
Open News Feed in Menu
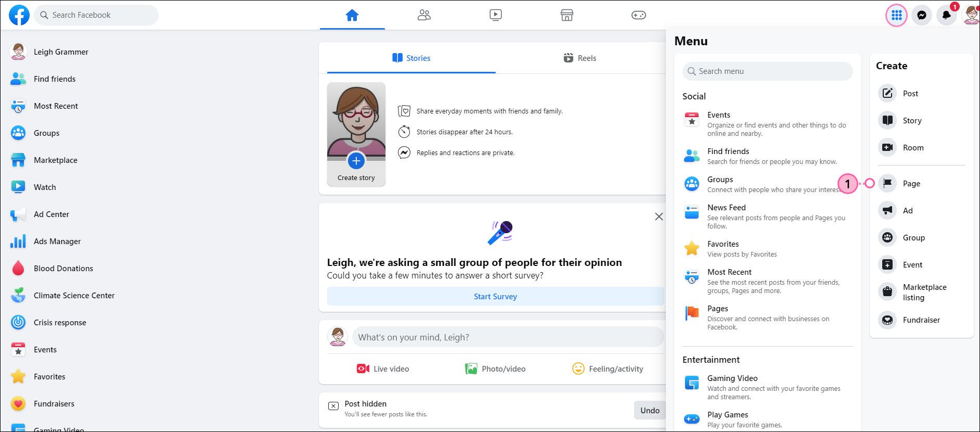pyautogui.click(x=768, y=217)
